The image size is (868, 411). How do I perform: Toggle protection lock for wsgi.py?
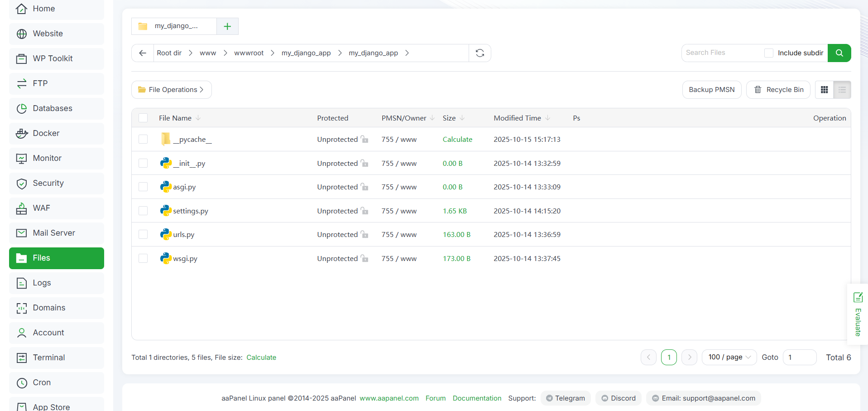coord(364,258)
